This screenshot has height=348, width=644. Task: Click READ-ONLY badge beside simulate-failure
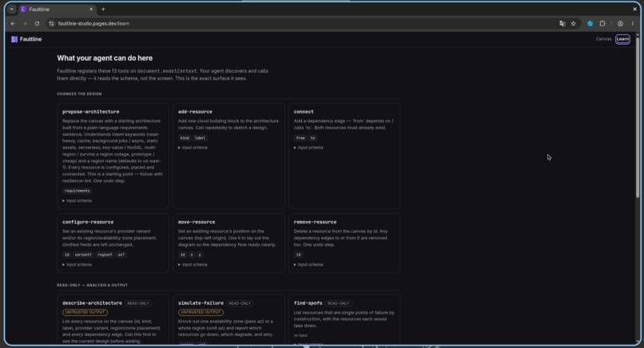click(x=240, y=303)
